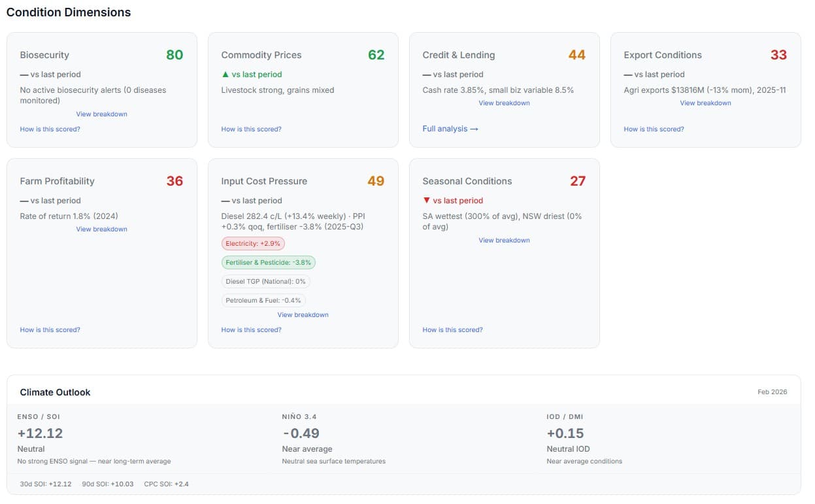The image size is (815, 504).
Task: Click the flat trend dash on Biosecurity card
Action: (24, 74)
